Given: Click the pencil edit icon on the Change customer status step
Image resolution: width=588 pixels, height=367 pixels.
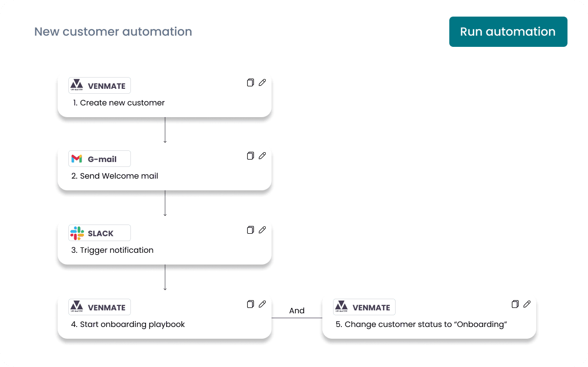Looking at the screenshot, I should [x=526, y=304].
